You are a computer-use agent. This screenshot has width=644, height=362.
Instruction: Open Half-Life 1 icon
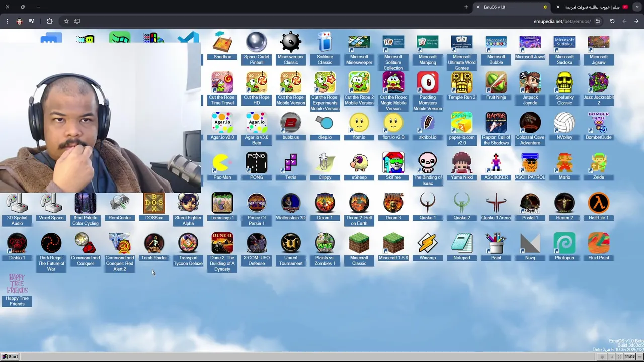[x=599, y=207]
